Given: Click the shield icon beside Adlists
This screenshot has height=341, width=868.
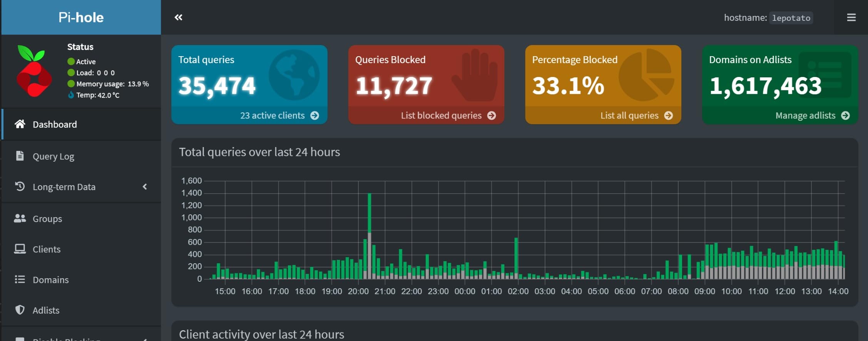Looking at the screenshot, I should [x=20, y=310].
